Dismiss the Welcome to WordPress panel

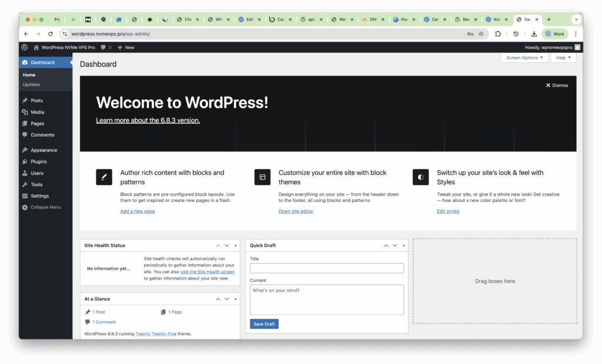click(557, 85)
